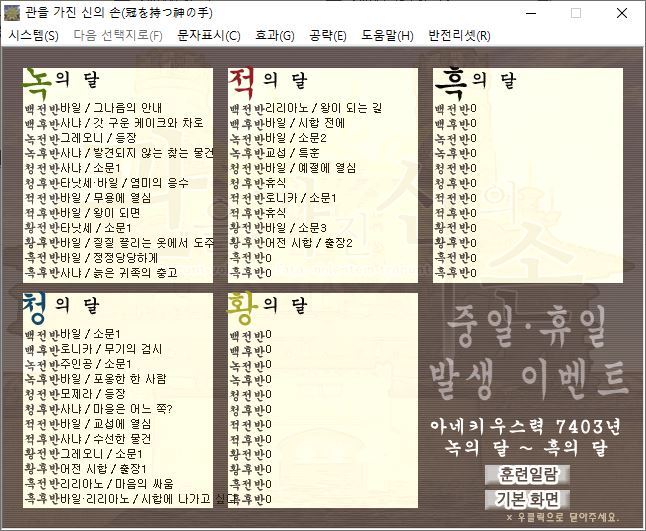Click 녹후반사냐 / 발견되지 않는 찾는 물건
646x531 pixels.
119,153
